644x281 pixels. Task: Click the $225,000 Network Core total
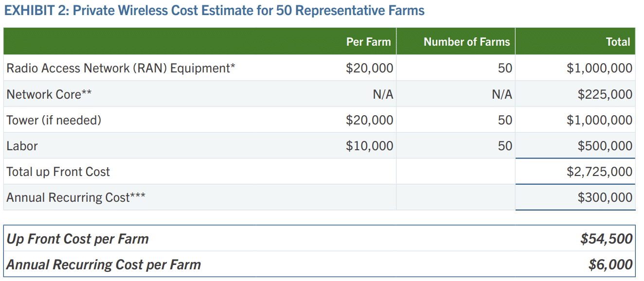tap(605, 94)
